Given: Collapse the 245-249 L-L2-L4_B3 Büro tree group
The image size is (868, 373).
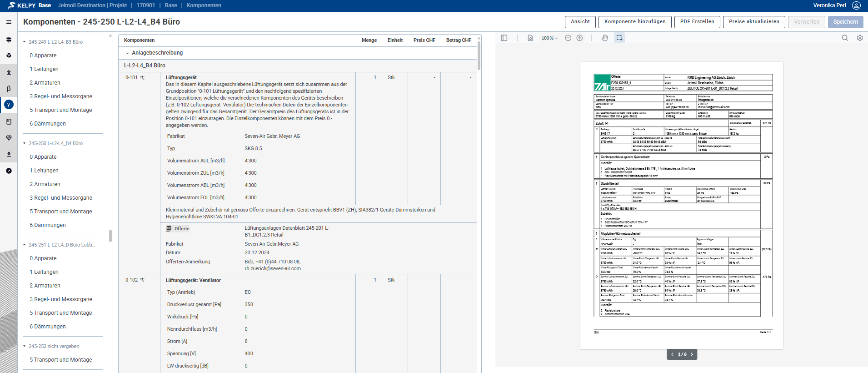Looking at the screenshot, I should (25, 42).
